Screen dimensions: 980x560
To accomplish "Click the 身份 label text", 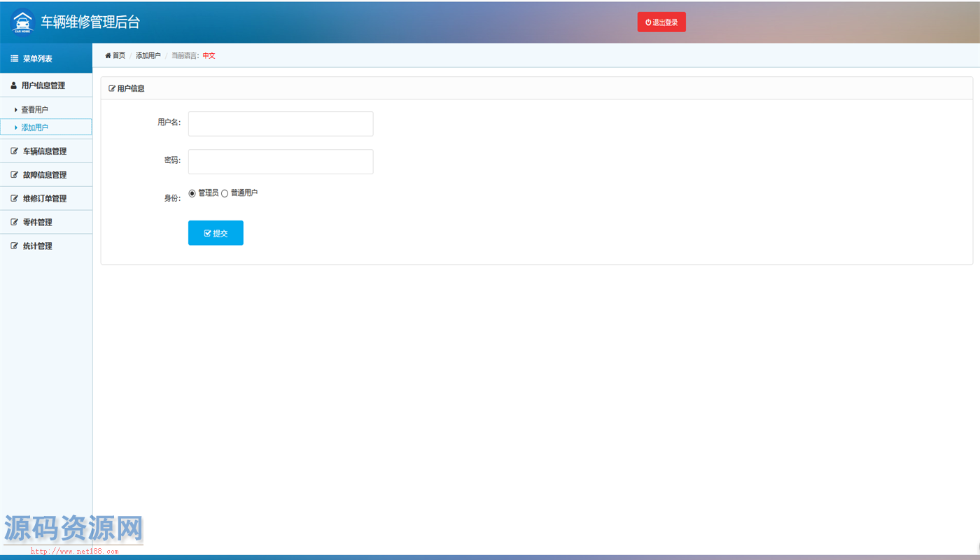I will 173,198.
